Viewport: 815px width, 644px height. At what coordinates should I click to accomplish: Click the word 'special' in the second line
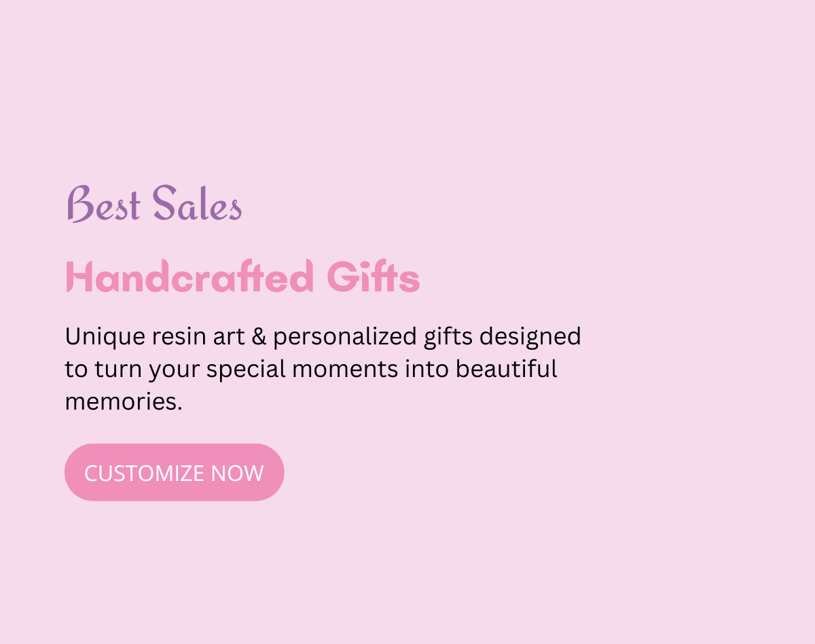[x=246, y=369]
